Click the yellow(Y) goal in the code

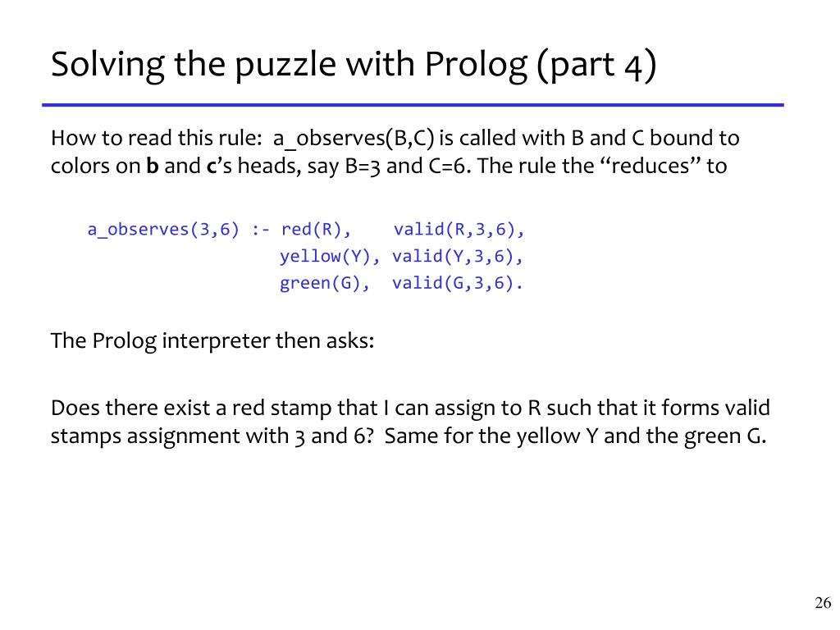pyautogui.click(x=325, y=257)
